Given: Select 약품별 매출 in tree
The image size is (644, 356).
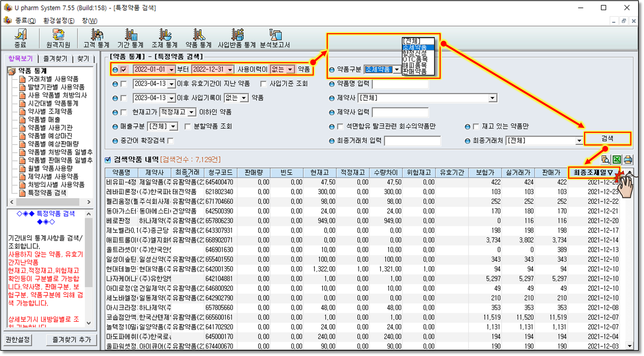Looking at the screenshot, I should pos(44,119).
